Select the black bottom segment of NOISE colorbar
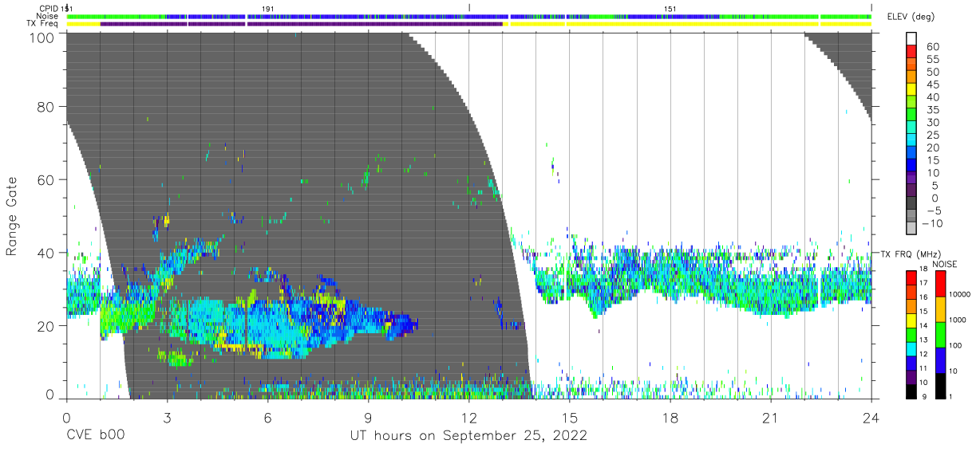The image size is (980, 452). 940,386
